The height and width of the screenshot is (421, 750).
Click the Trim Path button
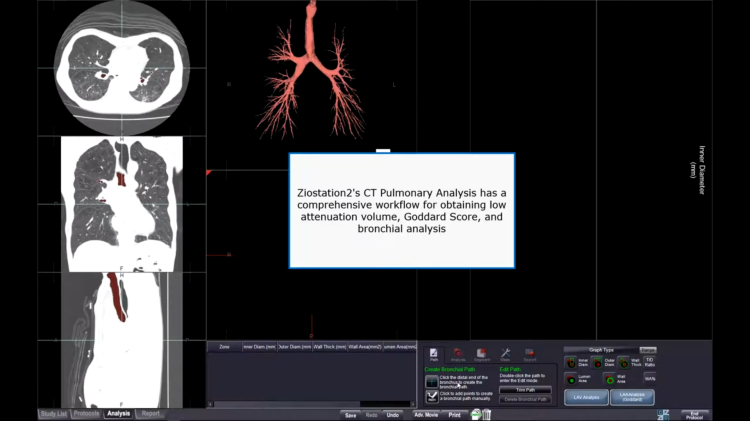(x=525, y=390)
